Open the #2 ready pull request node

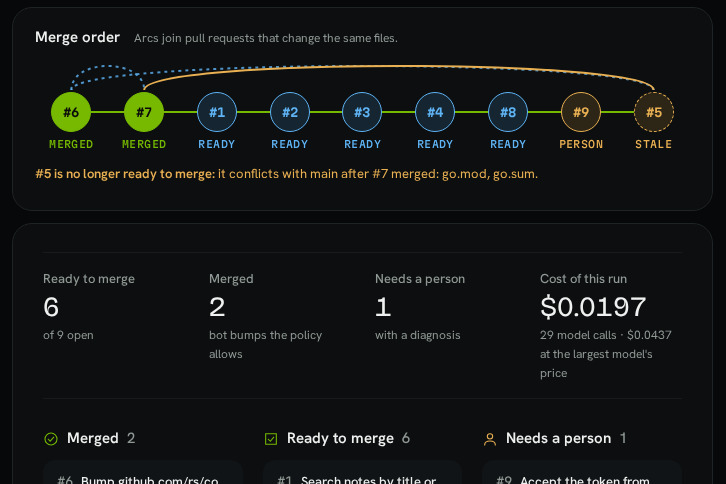click(290, 112)
